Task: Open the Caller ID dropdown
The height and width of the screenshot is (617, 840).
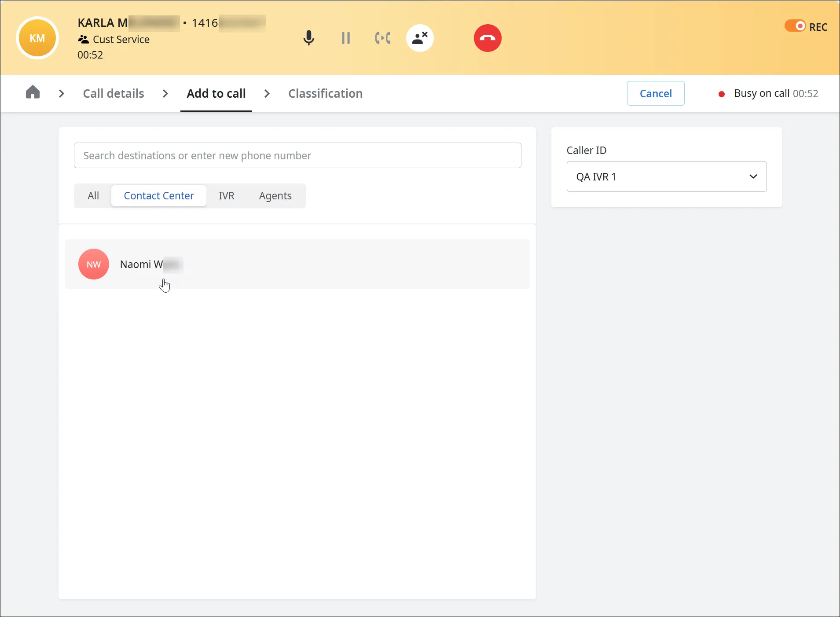Action: 667,176
